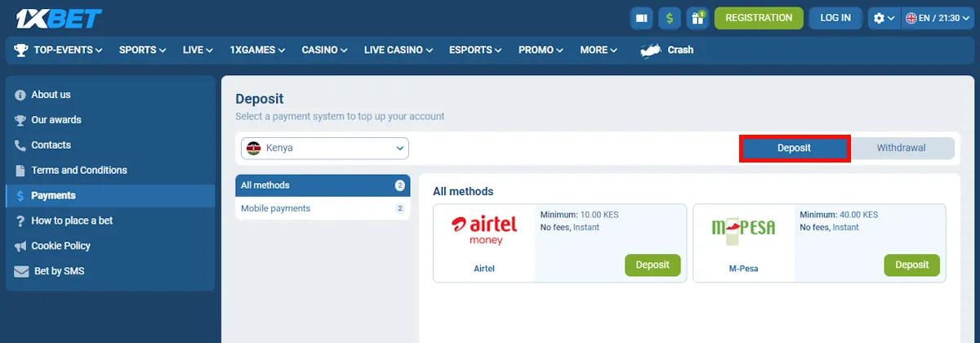The image size is (980, 343).
Task: Click the green dollar payments icon
Action: 670,18
